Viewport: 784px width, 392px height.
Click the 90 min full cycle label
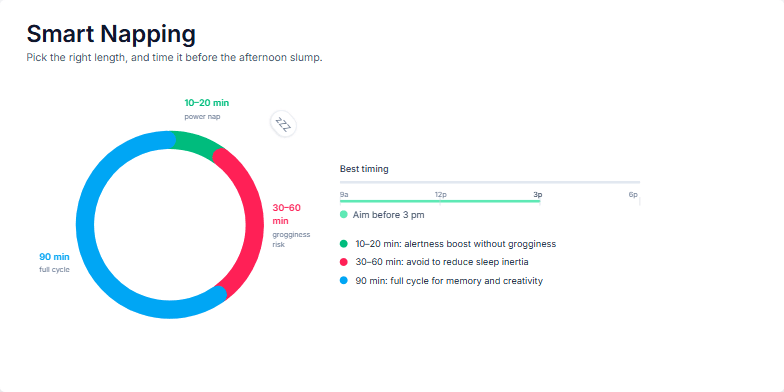tap(54, 262)
